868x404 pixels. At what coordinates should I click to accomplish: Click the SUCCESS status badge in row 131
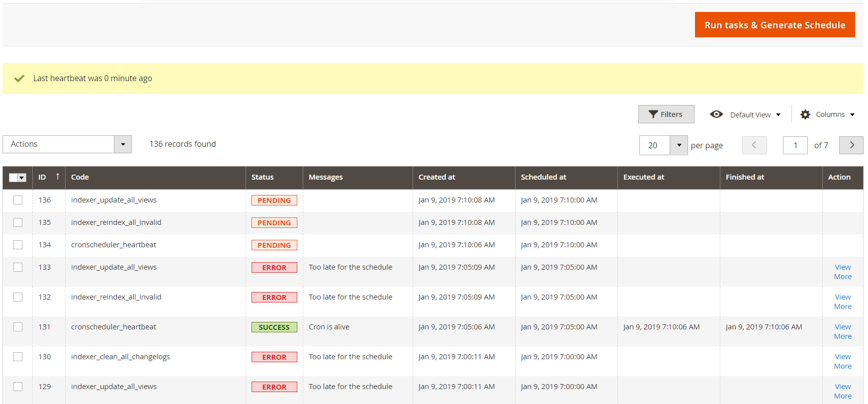(x=274, y=327)
